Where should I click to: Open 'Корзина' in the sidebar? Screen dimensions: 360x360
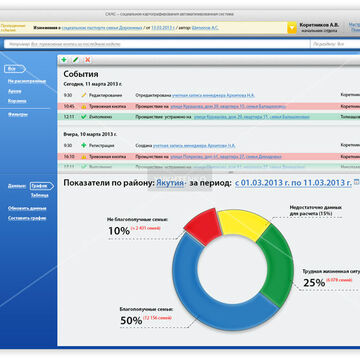tap(17, 101)
